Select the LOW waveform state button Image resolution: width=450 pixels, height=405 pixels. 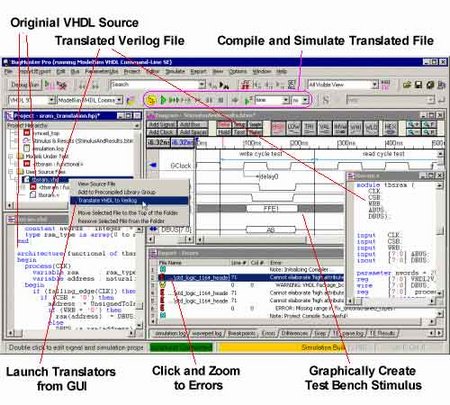click(x=293, y=128)
